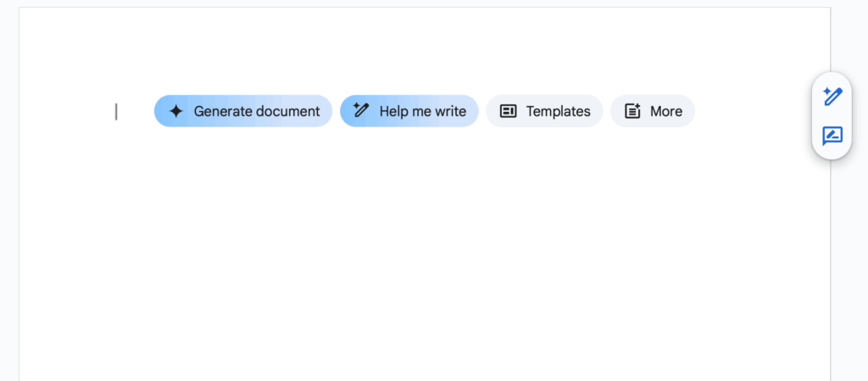
Task: Click the document-plus icon in More chip
Action: [632, 111]
